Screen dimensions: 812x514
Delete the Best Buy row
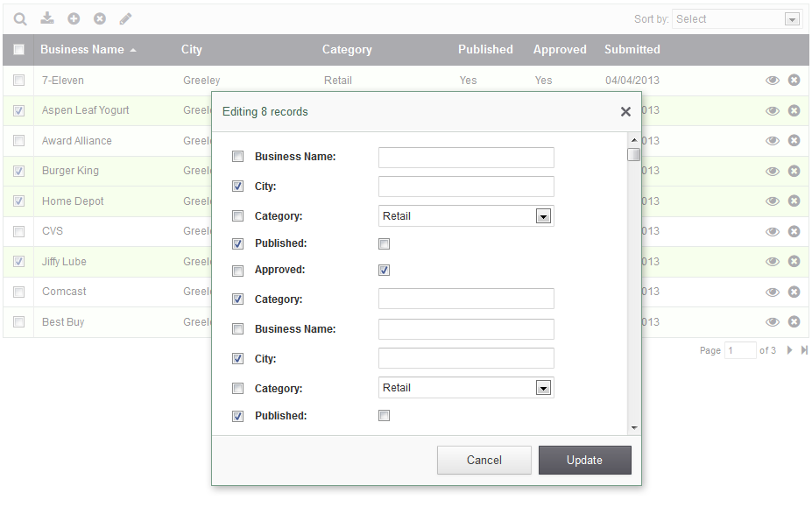pyautogui.click(x=794, y=322)
